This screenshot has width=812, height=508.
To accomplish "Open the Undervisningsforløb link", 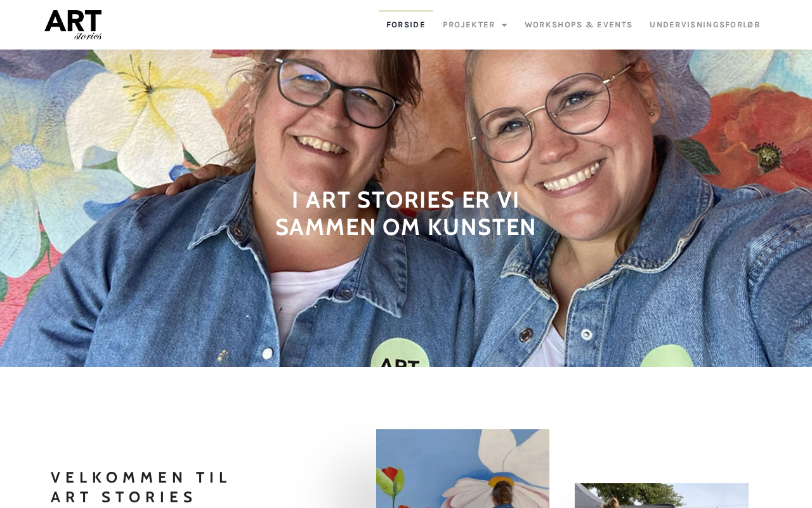I will click(x=705, y=25).
